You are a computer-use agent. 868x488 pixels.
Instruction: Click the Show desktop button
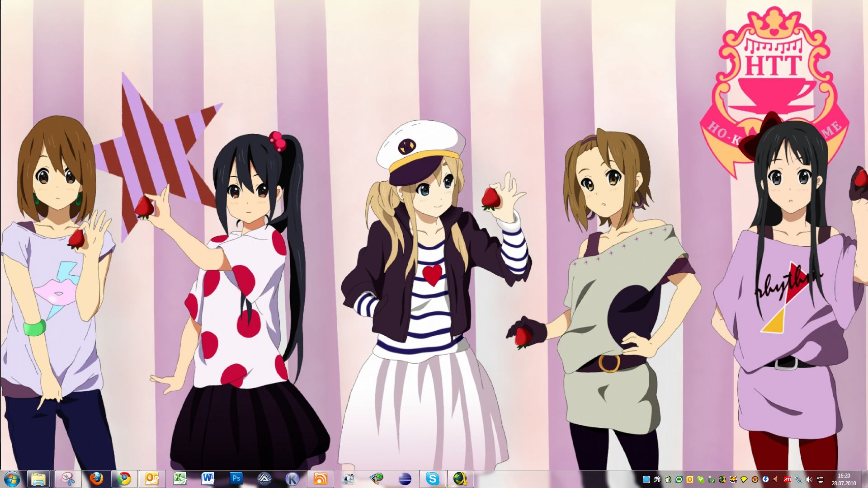(x=864, y=479)
